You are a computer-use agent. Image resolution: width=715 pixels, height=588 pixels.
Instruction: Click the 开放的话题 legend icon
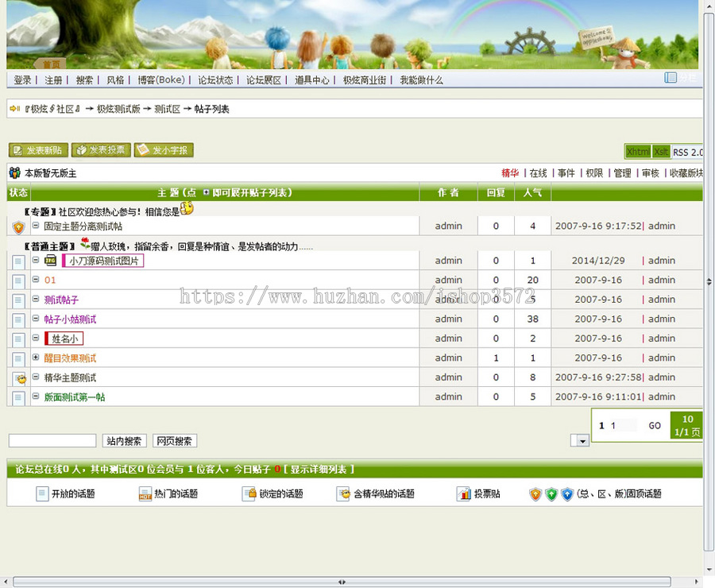[42, 493]
